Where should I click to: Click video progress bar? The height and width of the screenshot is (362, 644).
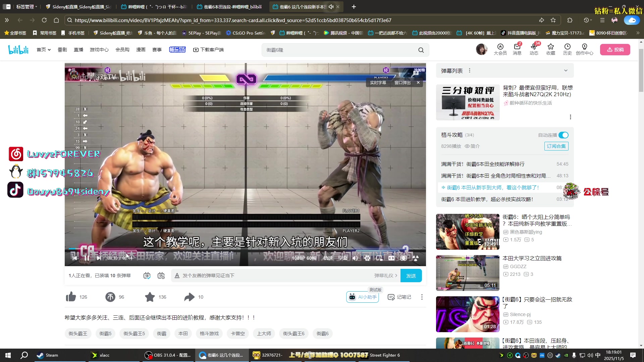[x=245, y=249]
